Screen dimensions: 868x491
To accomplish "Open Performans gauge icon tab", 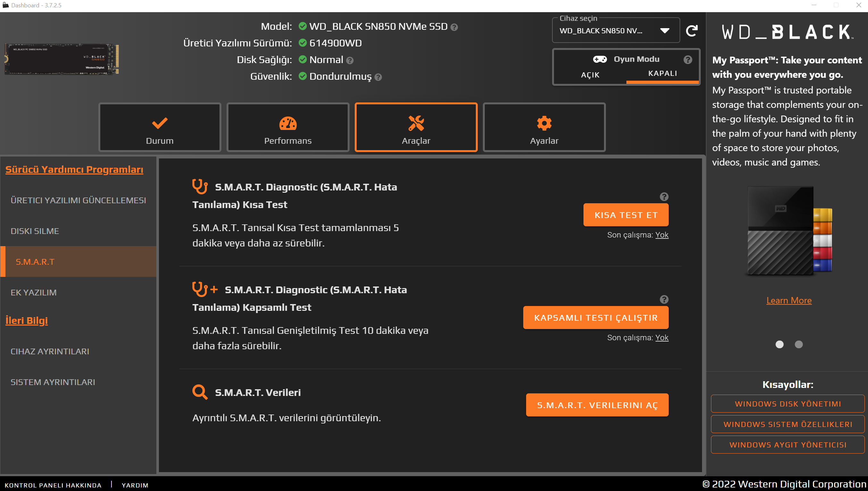I will (287, 127).
